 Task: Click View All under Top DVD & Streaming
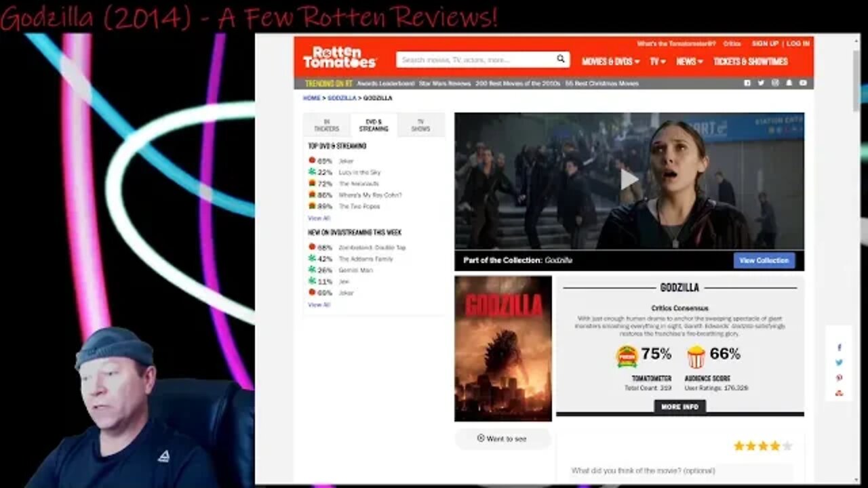[319, 218]
